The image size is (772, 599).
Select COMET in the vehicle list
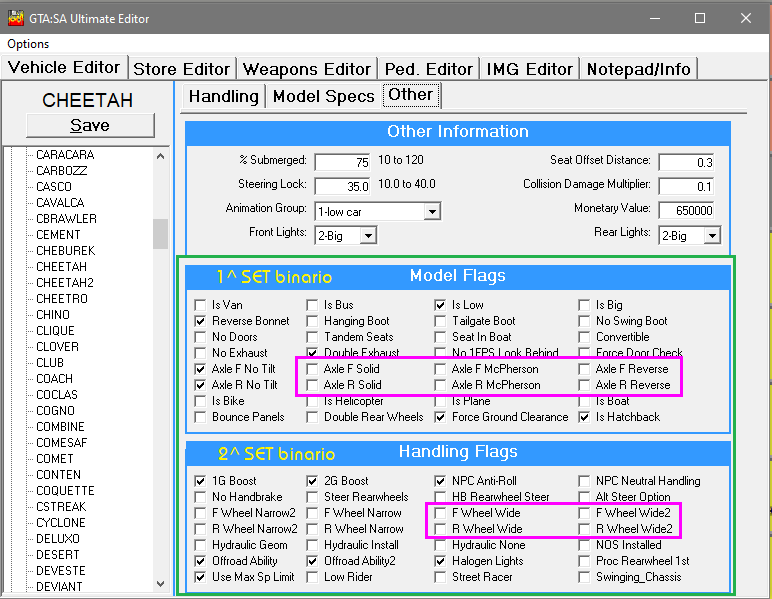tap(55, 459)
